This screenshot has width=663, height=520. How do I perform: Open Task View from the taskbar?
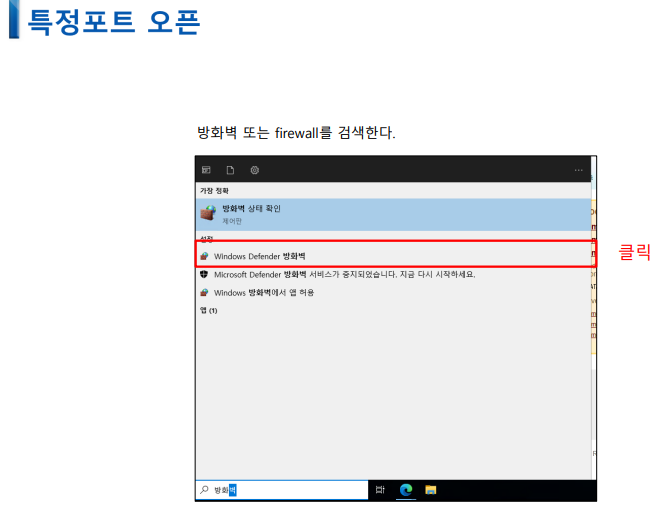pos(380,490)
